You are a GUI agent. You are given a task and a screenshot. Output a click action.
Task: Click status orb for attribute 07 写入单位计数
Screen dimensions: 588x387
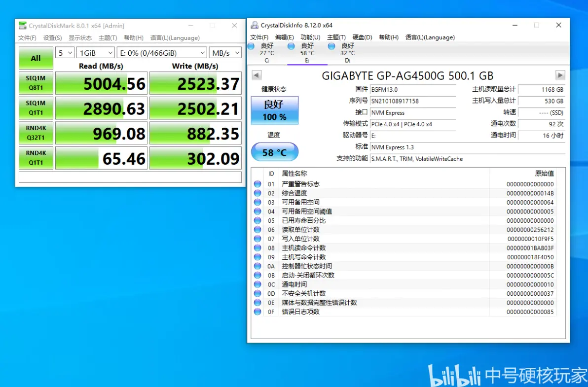click(x=257, y=239)
